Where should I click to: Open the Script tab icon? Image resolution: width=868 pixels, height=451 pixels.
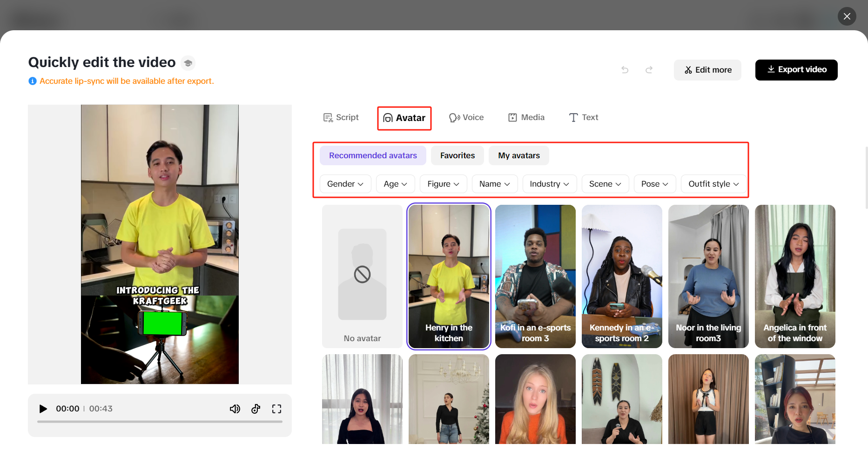point(328,117)
